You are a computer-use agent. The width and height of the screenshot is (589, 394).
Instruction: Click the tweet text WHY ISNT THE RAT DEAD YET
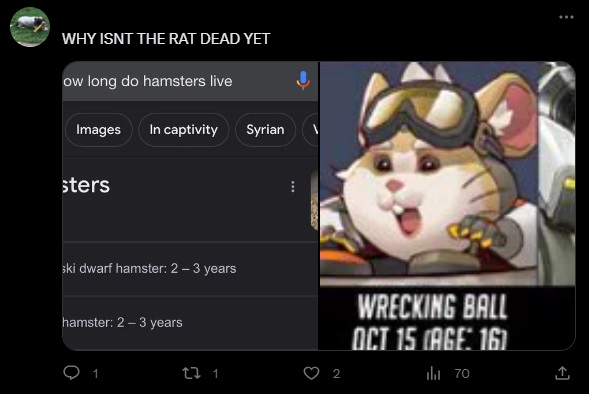tap(166, 39)
